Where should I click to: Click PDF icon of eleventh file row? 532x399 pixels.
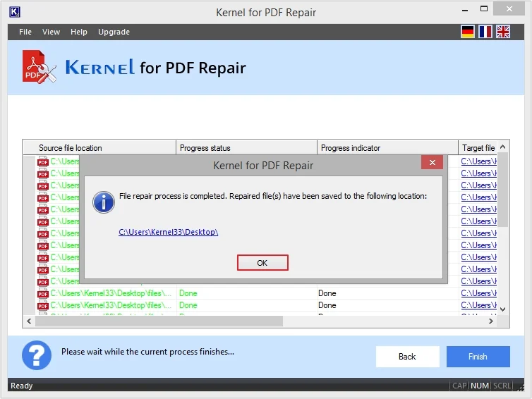(x=43, y=281)
